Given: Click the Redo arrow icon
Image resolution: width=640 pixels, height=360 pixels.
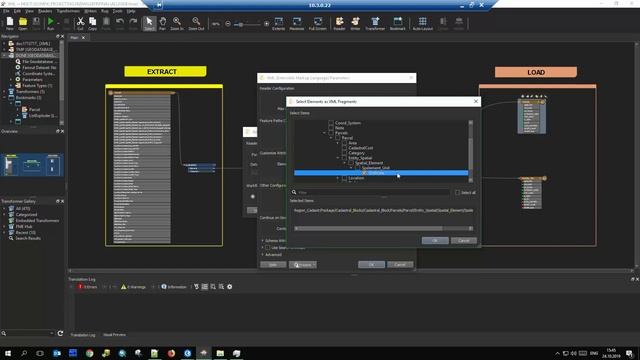Looking at the screenshot, I should [x=133, y=22].
